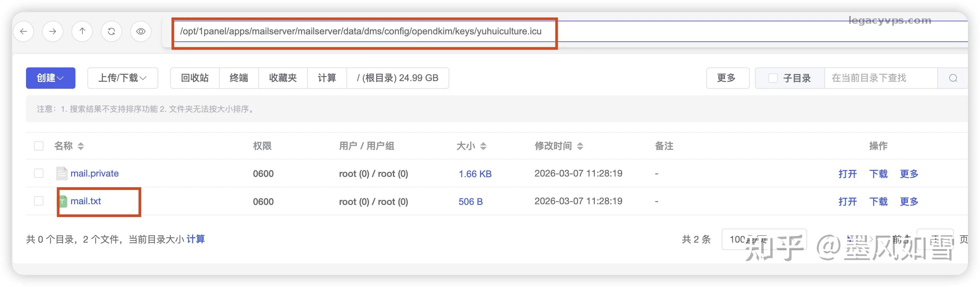
Task: Go forward using the right arrow button
Action: 53,31
